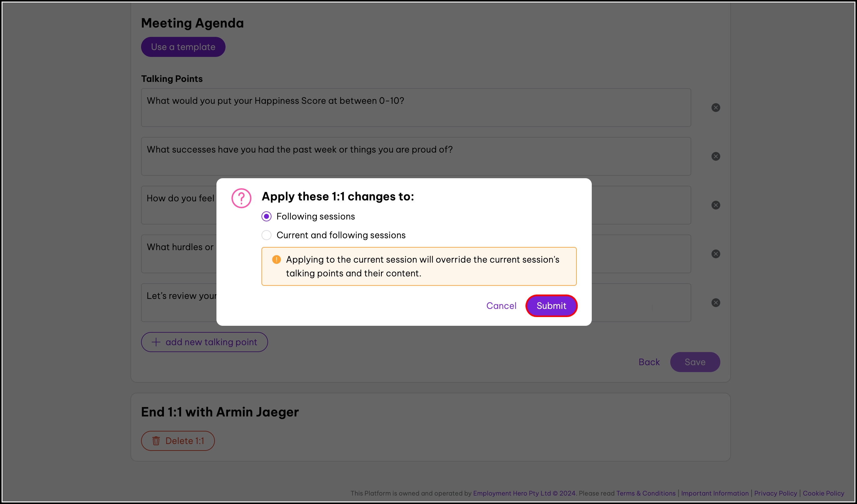Remove the Happiness Score talking point
The height and width of the screenshot is (504, 857).
pyautogui.click(x=716, y=107)
